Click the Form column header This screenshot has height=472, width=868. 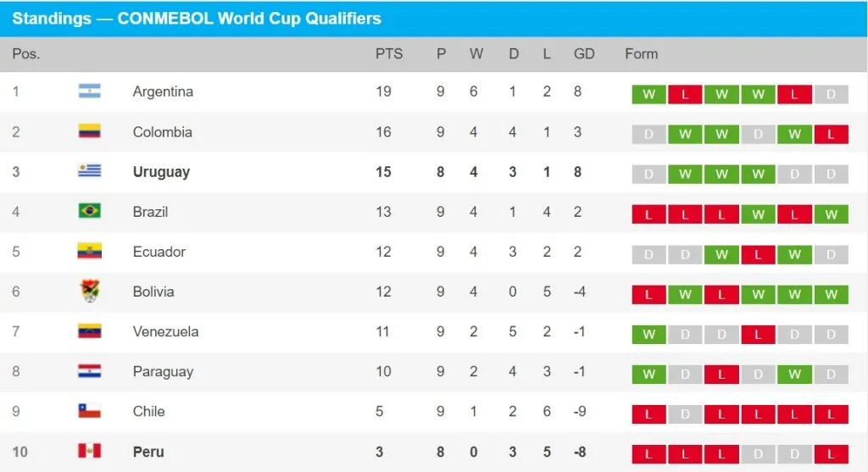[x=641, y=53]
